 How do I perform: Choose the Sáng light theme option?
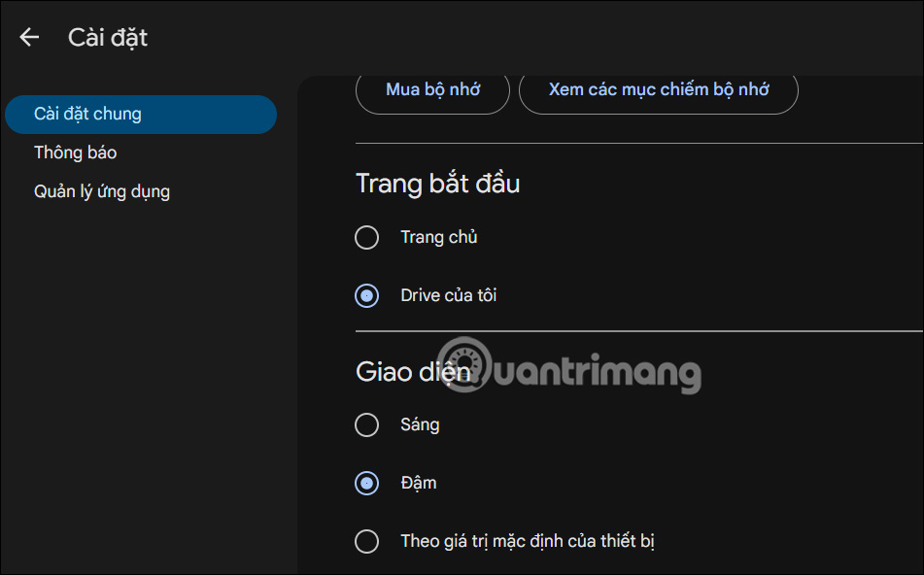click(x=418, y=424)
